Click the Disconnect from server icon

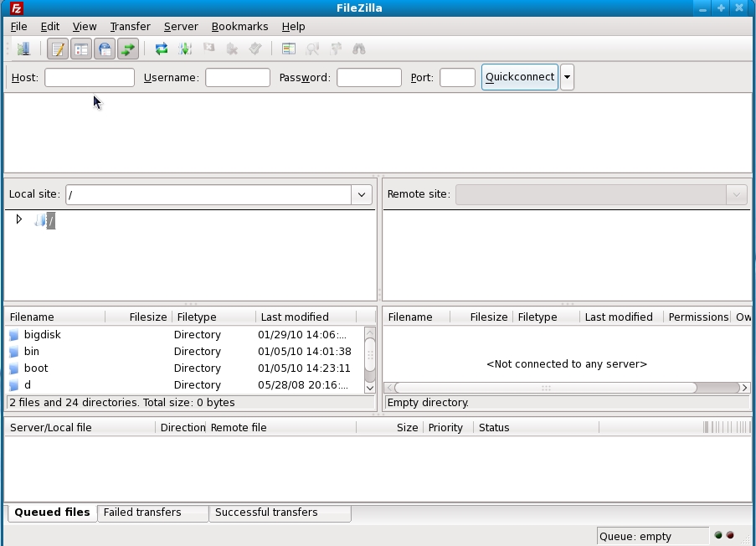(232, 49)
